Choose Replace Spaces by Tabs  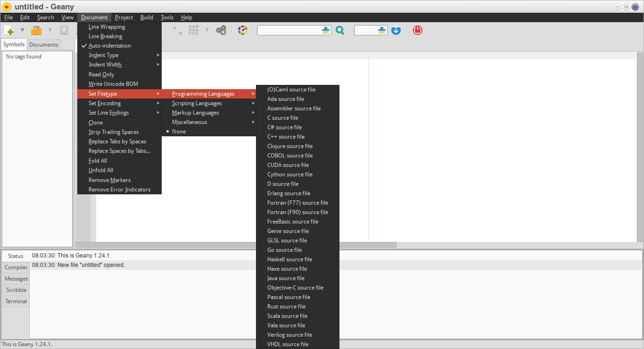pos(120,151)
